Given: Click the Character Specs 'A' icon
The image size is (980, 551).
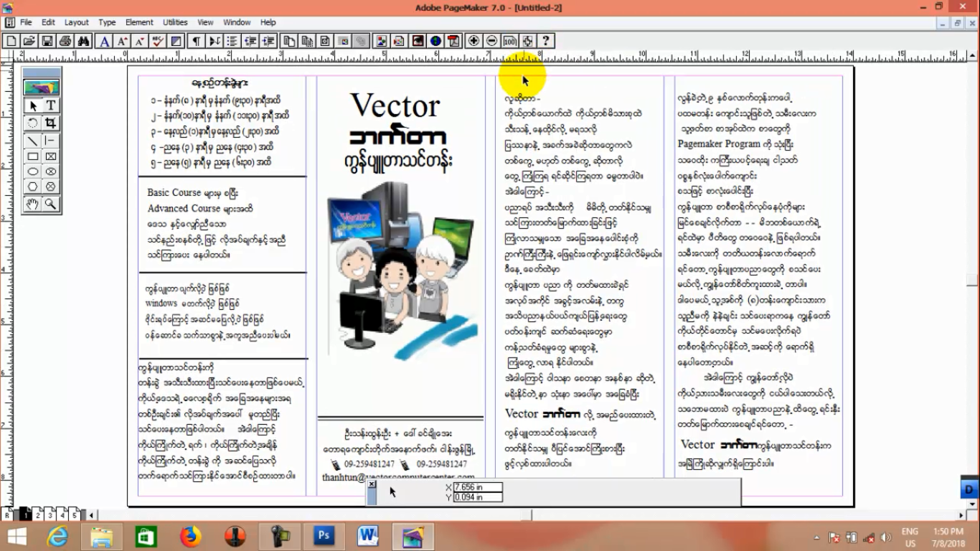Looking at the screenshot, I should (x=105, y=41).
